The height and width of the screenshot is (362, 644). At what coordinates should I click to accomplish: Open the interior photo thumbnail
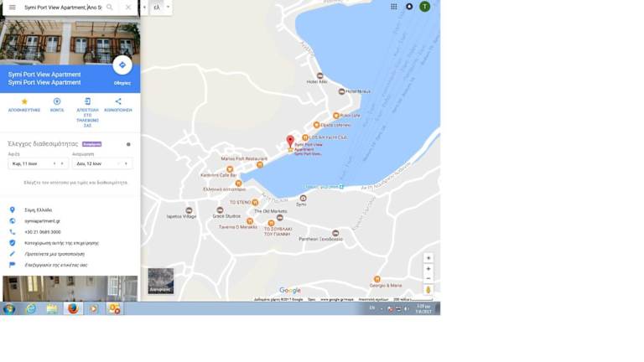coord(70,288)
